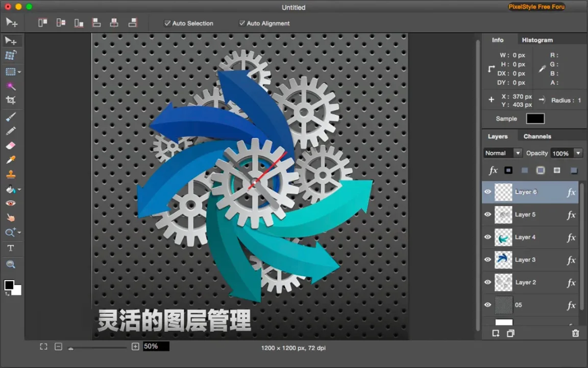
Task: Open fx effects for Layer 6
Action: tap(571, 193)
